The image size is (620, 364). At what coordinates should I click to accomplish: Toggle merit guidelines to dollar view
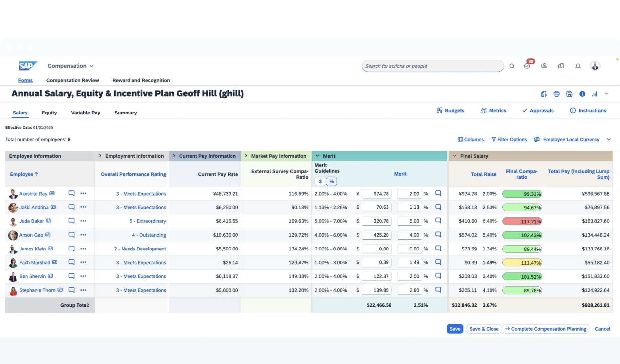[320, 181]
